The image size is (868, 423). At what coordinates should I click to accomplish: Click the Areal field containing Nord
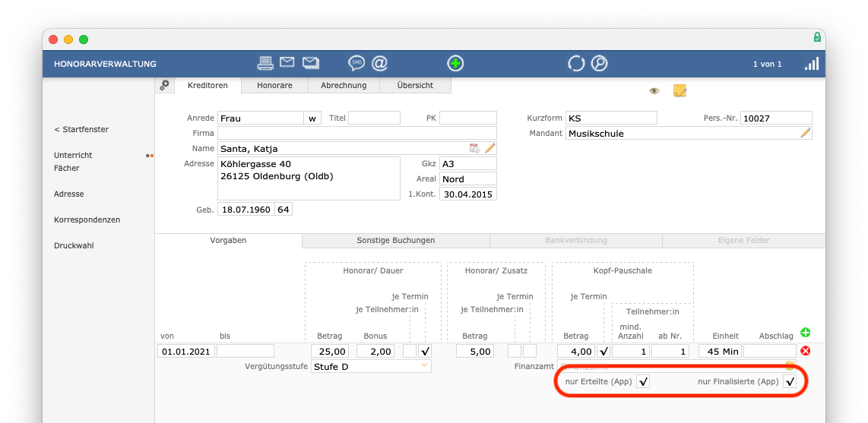point(467,178)
